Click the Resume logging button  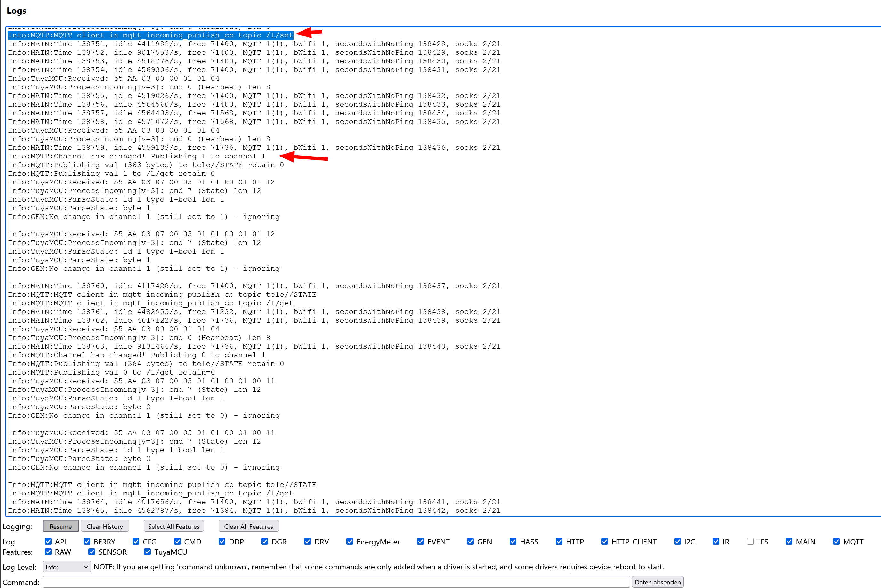(x=61, y=526)
